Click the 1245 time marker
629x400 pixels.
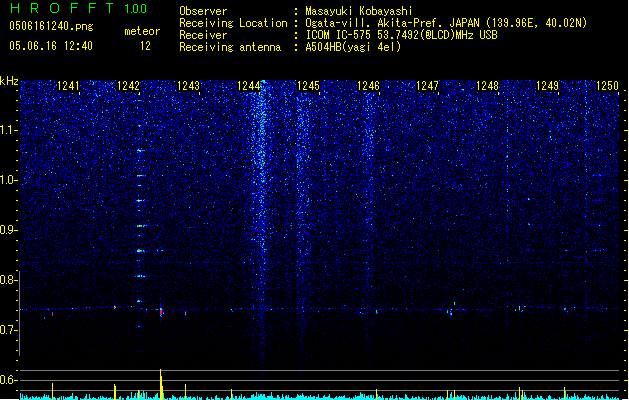click(x=308, y=86)
